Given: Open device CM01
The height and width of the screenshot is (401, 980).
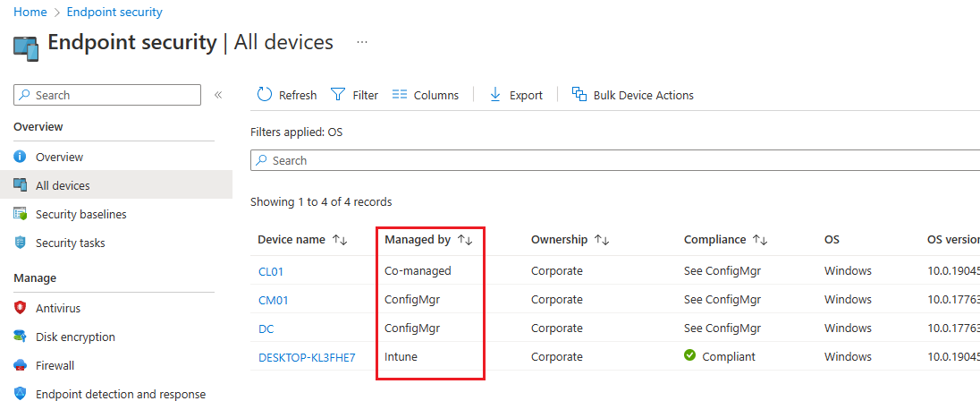Looking at the screenshot, I should point(273,300).
